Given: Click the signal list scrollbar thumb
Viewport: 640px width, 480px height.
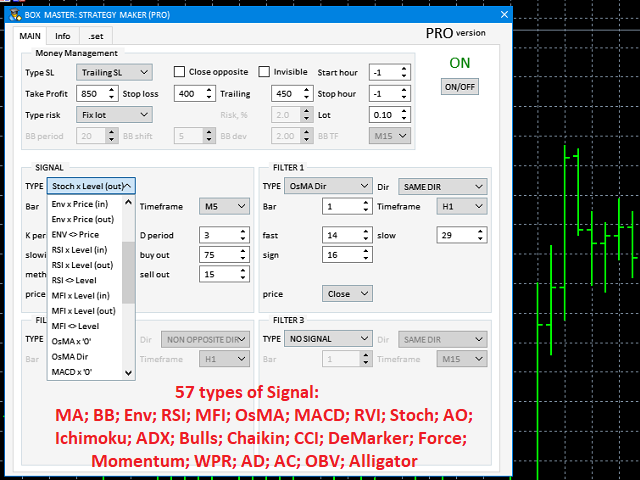Looking at the screenshot, I should tap(129, 272).
